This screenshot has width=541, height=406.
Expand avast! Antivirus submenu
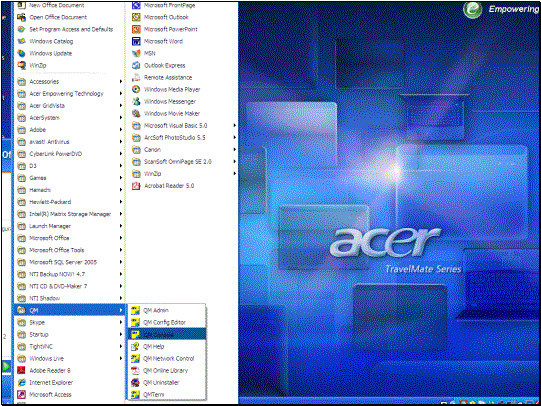69,142
